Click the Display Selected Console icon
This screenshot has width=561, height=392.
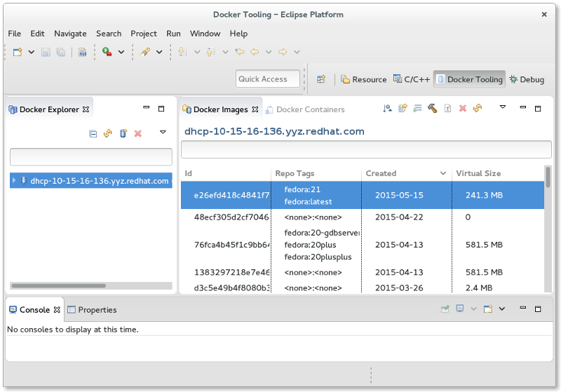460,309
